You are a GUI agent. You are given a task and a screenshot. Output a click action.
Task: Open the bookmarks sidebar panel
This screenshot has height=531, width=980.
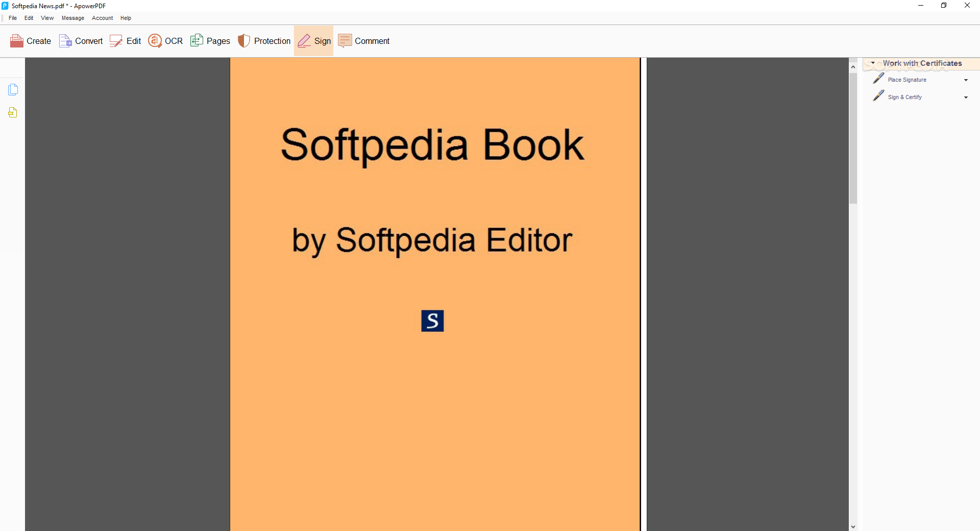(x=13, y=112)
